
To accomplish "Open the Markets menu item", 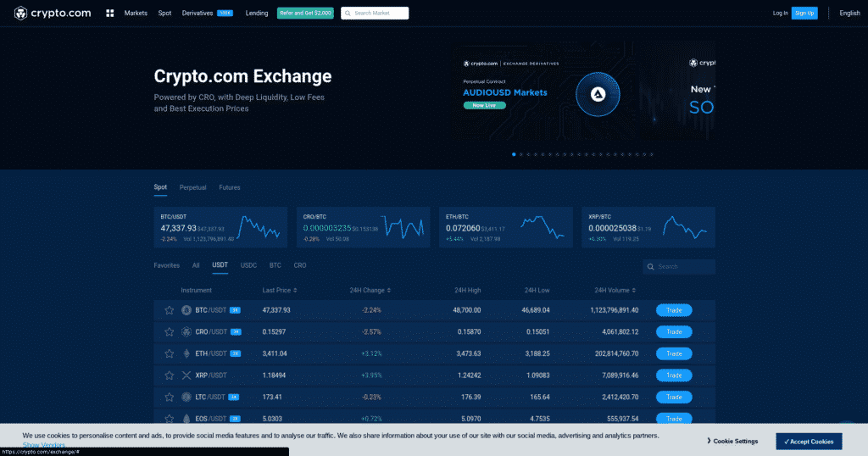I will [x=136, y=14].
